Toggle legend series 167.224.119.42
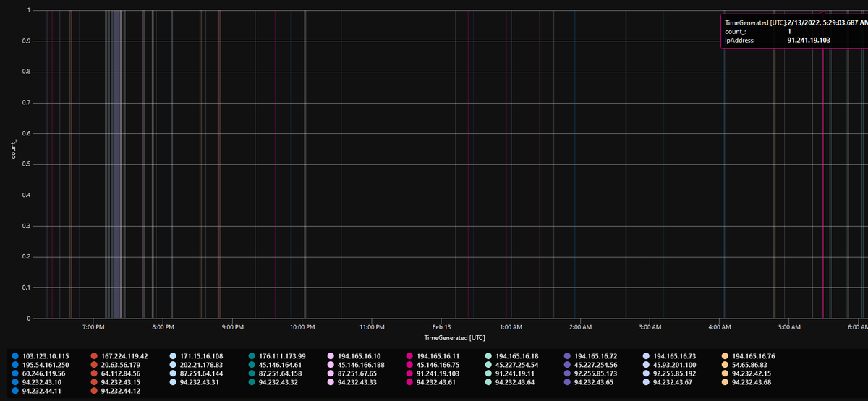 pyautogui.click(x=119, y=356)
